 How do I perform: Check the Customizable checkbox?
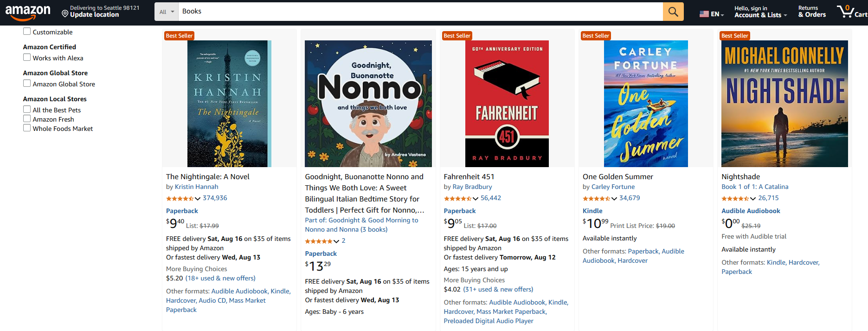click(x=27, y=32)
